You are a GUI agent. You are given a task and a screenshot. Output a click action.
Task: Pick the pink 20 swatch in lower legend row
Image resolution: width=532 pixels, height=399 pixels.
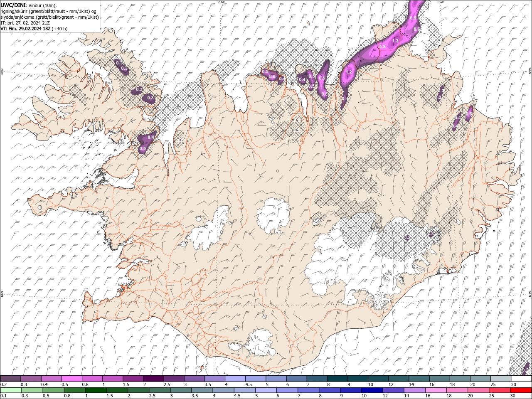pyautogui.click(x=478, y=390)
